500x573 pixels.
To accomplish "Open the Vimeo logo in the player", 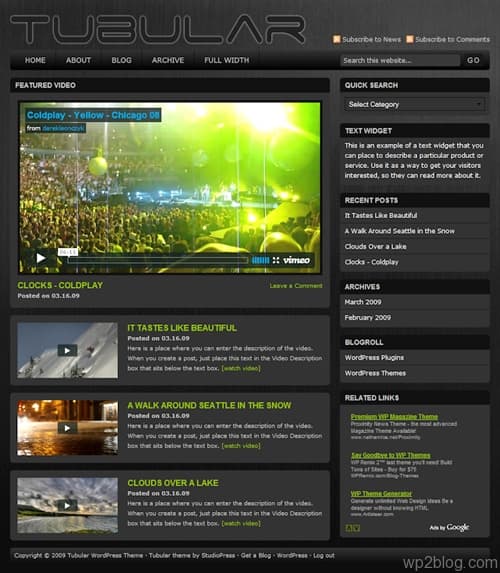I will 296,260.
